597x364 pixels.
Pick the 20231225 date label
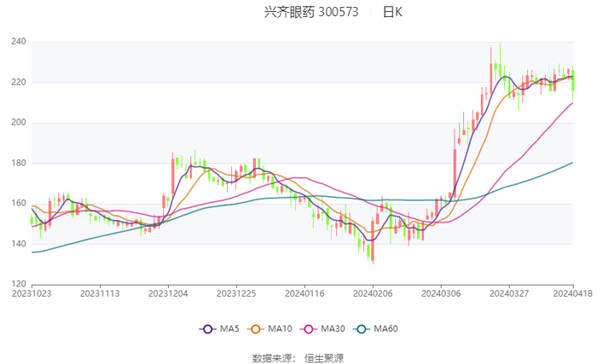[236, 292]
